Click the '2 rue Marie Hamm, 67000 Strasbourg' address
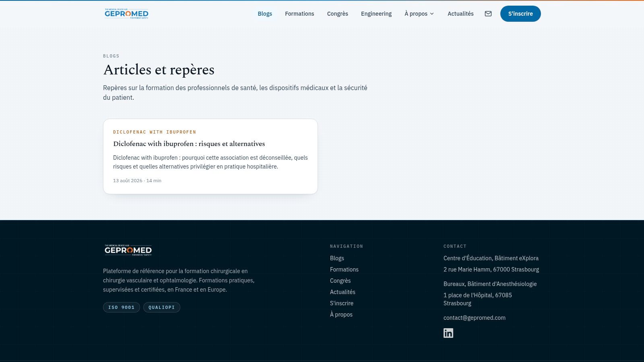Screen dimensions: 644x362 click(x=491, y=269)
